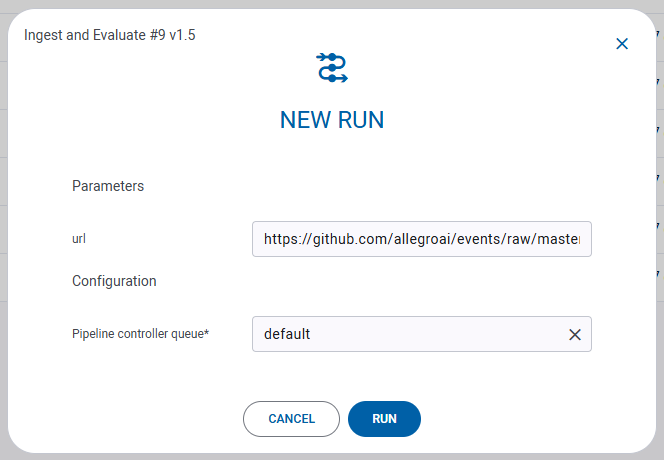Click the "default" text in the queue field

click(x=287, y=335)
